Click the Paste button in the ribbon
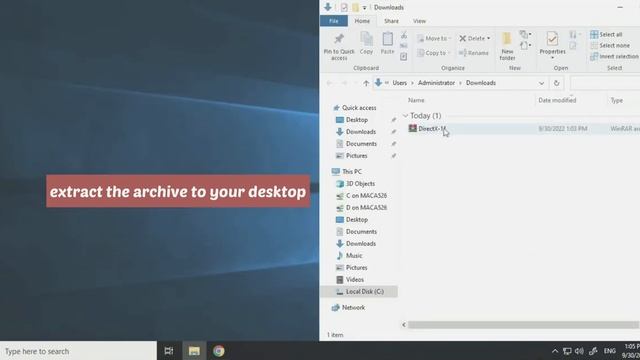The height and width of the screenshot is (360, 640). tap(387, 43)
